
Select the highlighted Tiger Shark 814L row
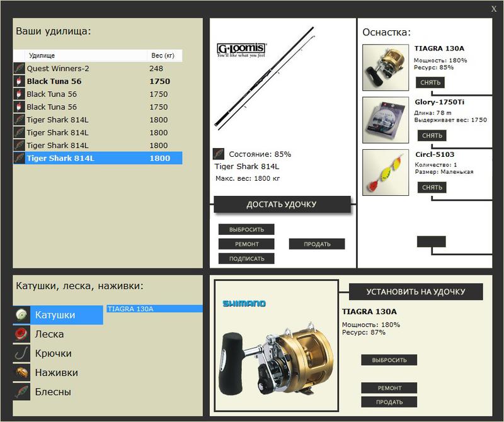tap(98, 158)
